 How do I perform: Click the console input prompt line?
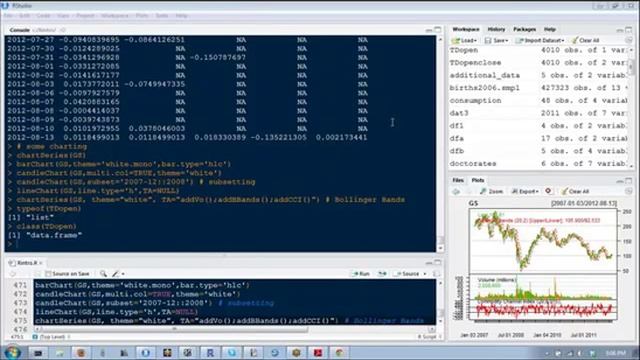(220, 244)
